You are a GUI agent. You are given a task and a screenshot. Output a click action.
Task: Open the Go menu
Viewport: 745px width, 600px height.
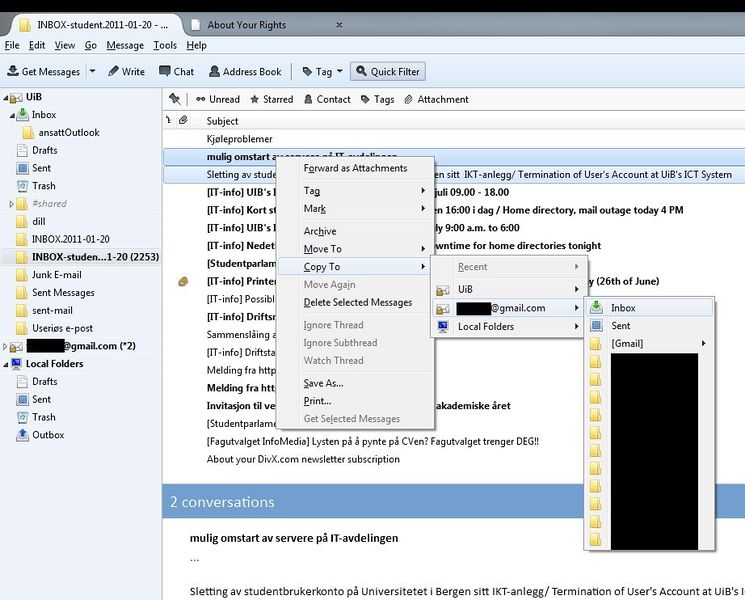coord(90,45)
